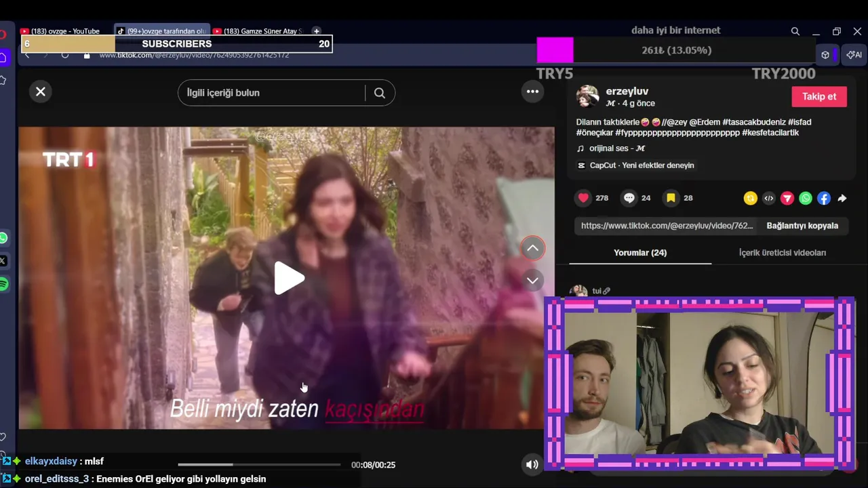The height and width of the screenshot is (488, 868).
Task: Click the AI assistant button in toolbar
Action: pos(854,55)
